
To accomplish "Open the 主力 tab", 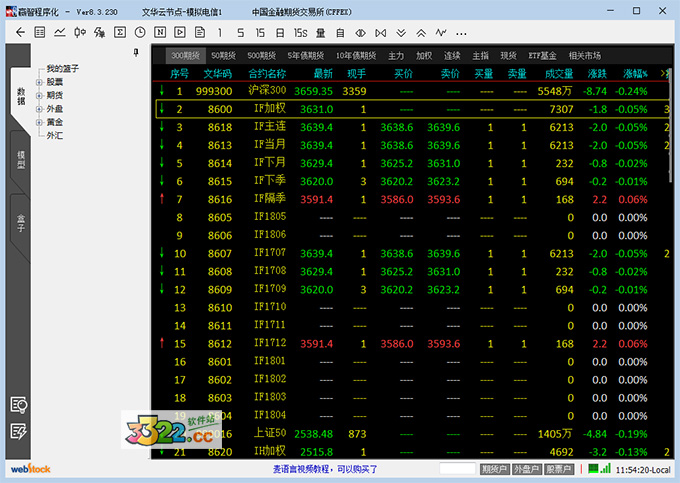I will pyautogui.click(x=396, y=55).
